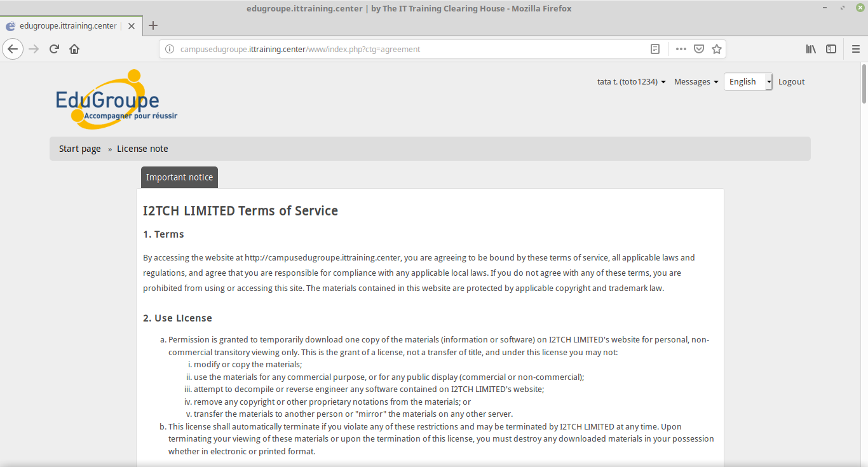Select the Important notice tab

point(179,177)
